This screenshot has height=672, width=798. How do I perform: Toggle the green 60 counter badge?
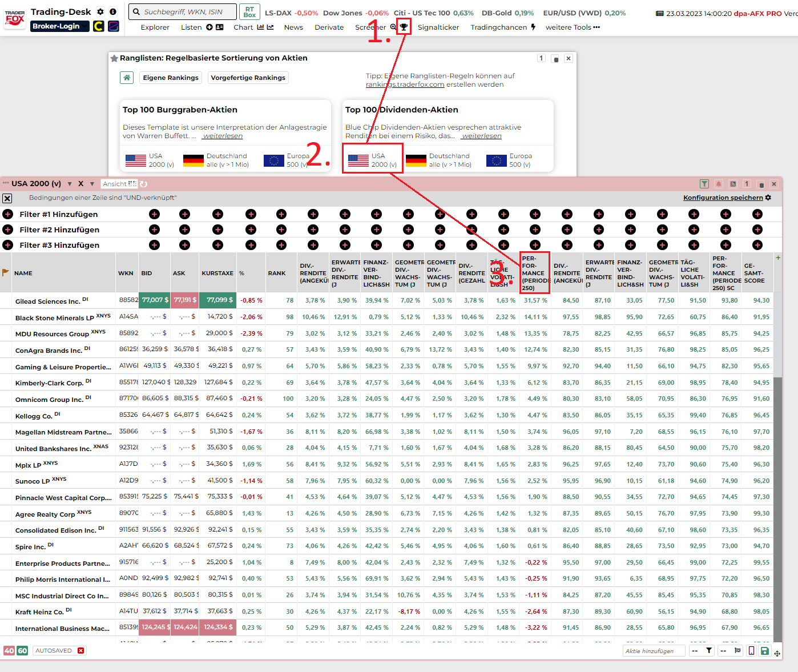22,651
